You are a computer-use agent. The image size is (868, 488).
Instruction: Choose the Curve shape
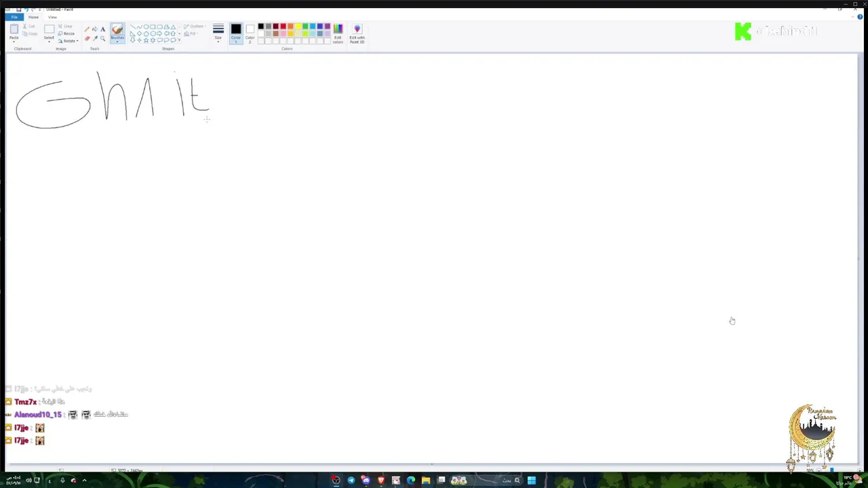pyautogui.click(x=140, y=26)
